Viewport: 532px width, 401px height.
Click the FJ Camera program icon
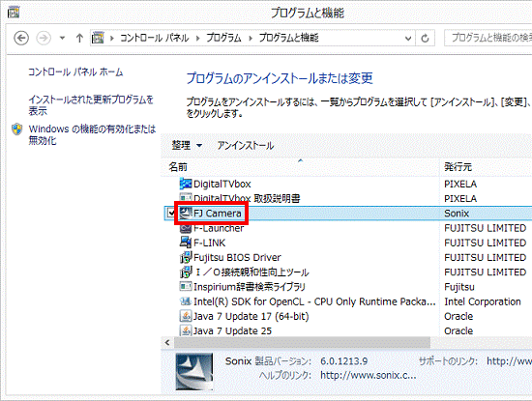(186, 213)
